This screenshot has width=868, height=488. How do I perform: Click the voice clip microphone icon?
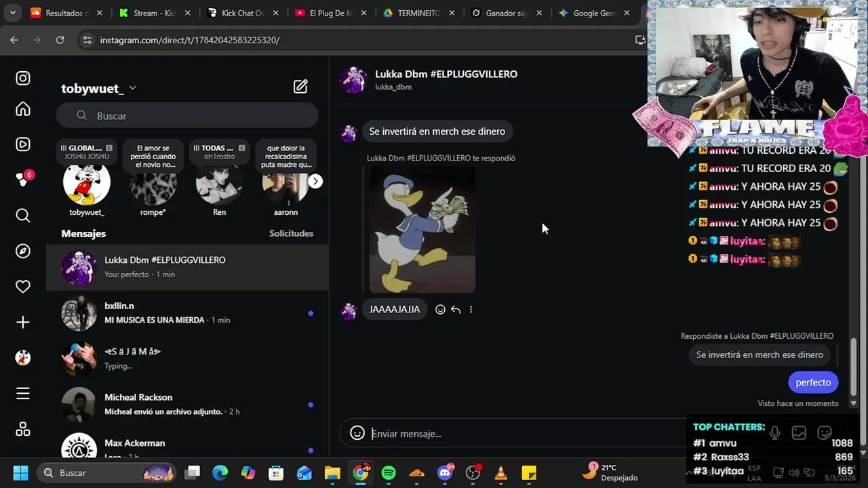pyautogui.click(x=774, y=433)
